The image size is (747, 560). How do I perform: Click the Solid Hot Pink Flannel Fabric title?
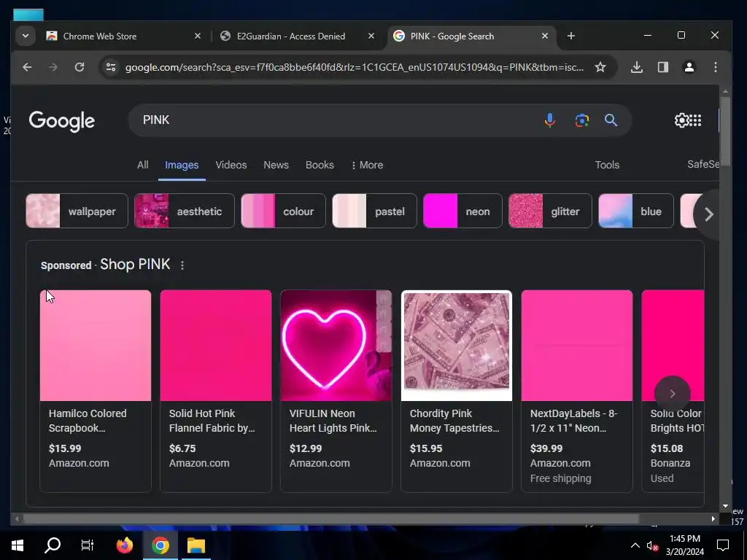[x=212, y=421]
